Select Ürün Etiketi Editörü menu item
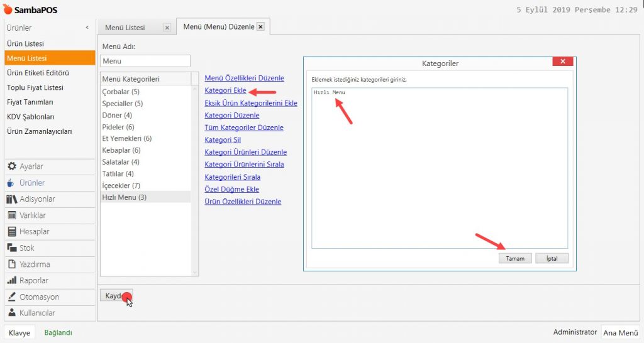Image resolution: width=644 pixels, height=343 pixels. click(x=38, y=73)
